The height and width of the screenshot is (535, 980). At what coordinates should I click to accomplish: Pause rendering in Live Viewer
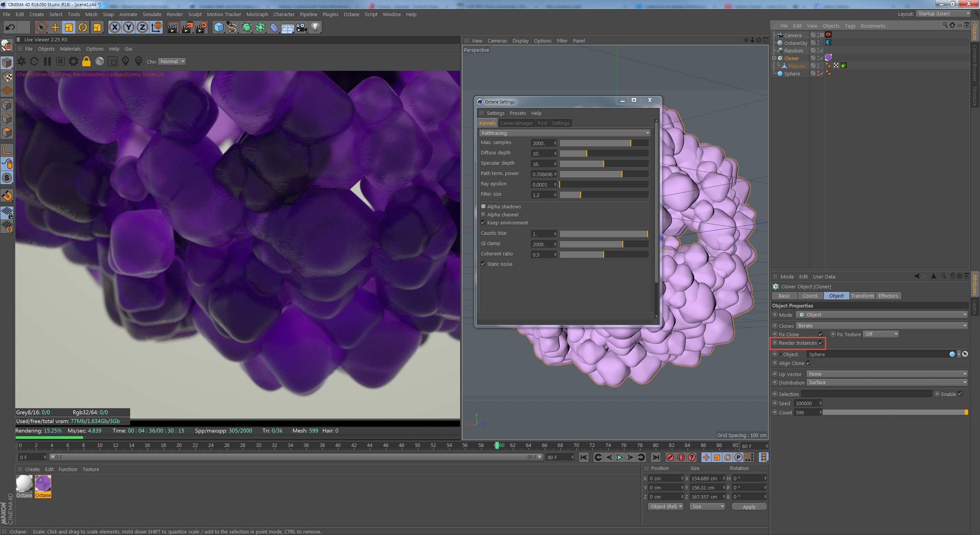(47, 61)
